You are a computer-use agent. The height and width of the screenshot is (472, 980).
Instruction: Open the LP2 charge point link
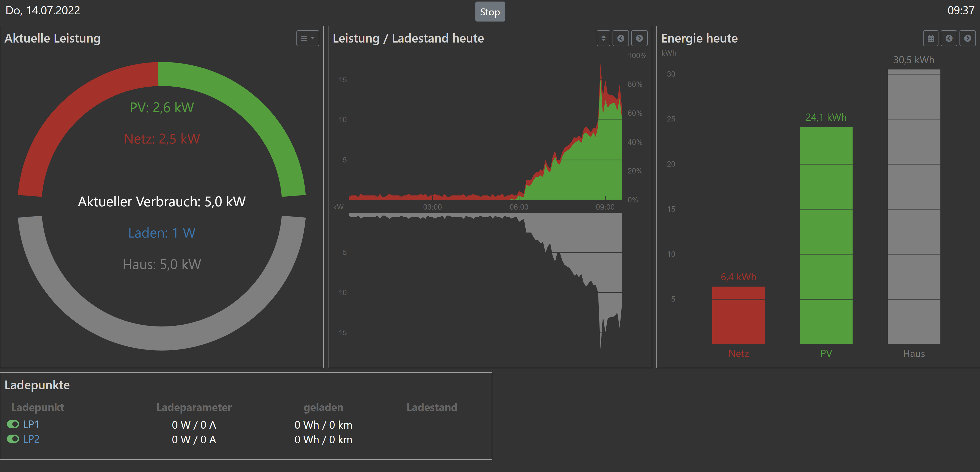(31, 439)
